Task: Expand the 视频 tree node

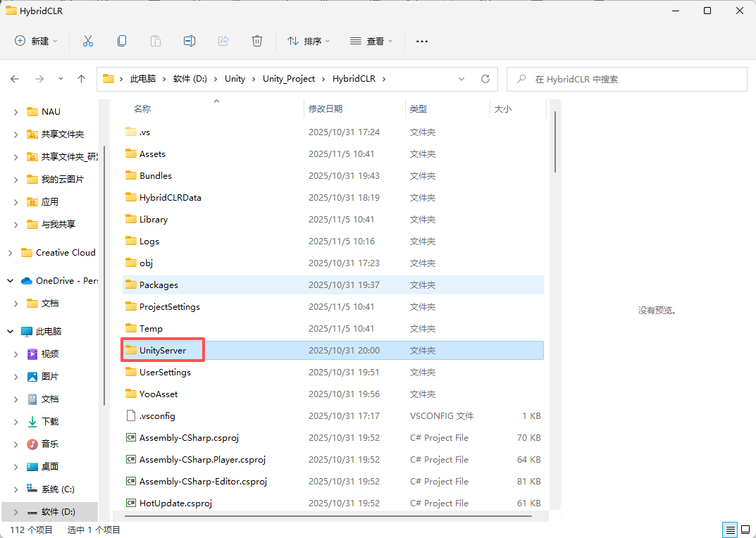Action: point(16,354)
